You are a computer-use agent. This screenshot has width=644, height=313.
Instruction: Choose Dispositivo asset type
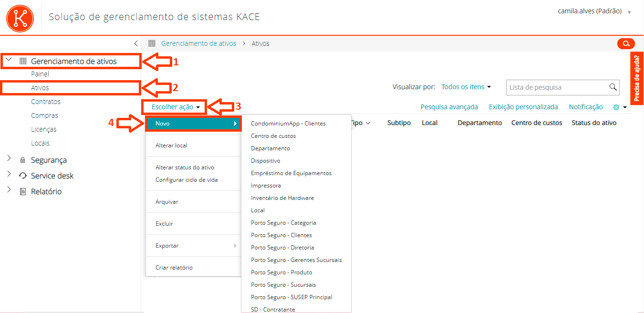pyautogui.click(x=266, y=161)
